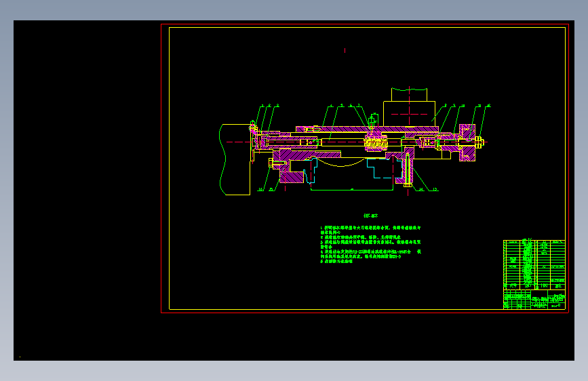Click the yellow housing box with red crosshair

[409, 114]
